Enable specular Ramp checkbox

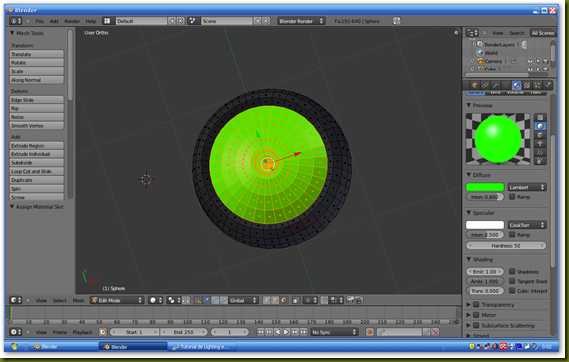click(x=512, y=234)
